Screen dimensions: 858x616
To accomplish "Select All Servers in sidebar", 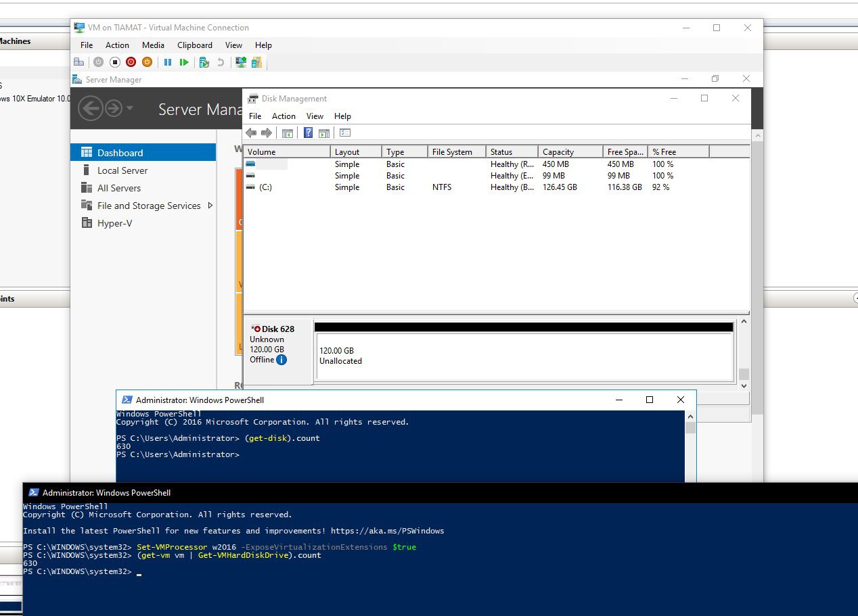I will click(143, 188).
